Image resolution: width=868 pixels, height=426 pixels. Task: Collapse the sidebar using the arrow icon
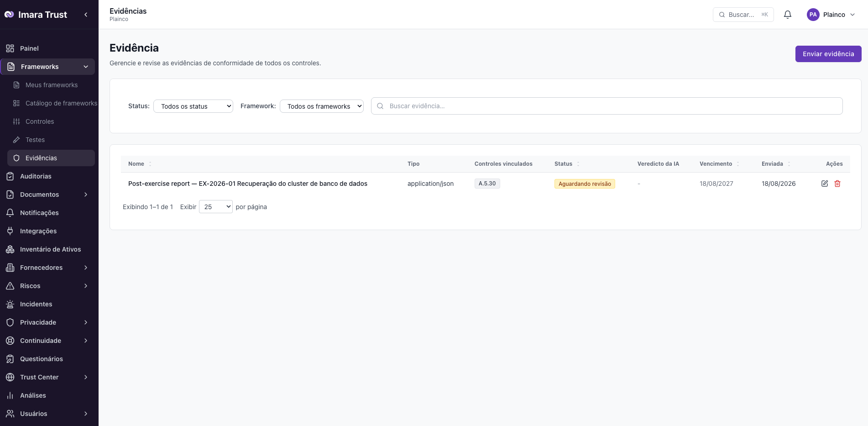coord(86,15)
